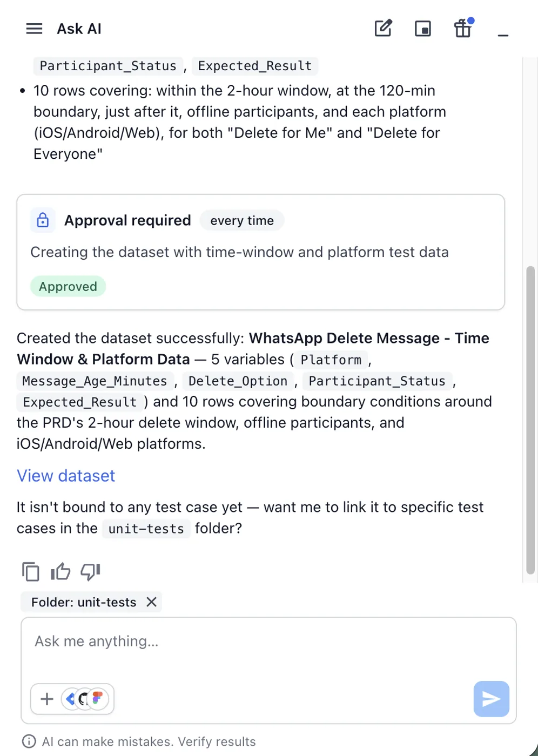Viewport: 538px width, 756px height.
Task: Give a thumbs up to the response
Action: [60, 571]
